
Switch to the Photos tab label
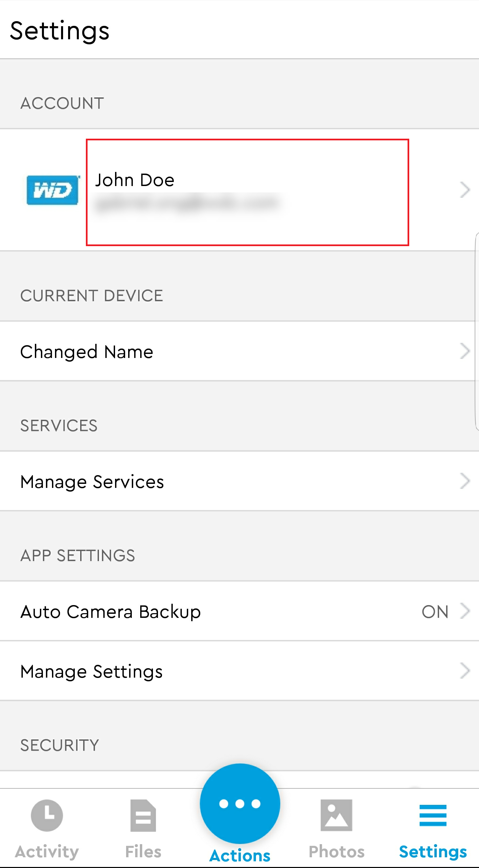[x=336, y=852]
